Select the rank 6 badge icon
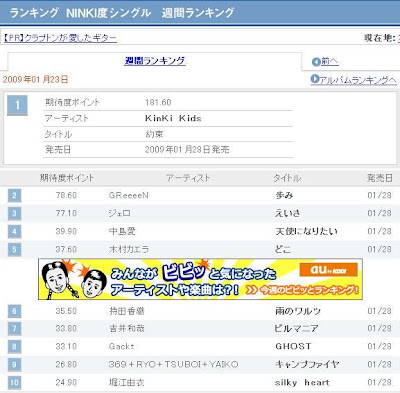The height and width of the screenshot is (393, 400). click(x=14, y=311)
